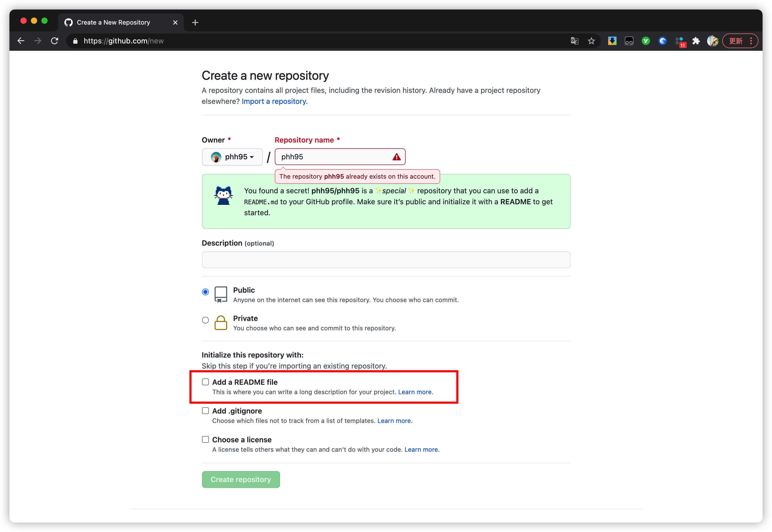Viewport: 772px width, 532px height.
Task: Click Learn more link for README
Action: click(x=416, y=392)
